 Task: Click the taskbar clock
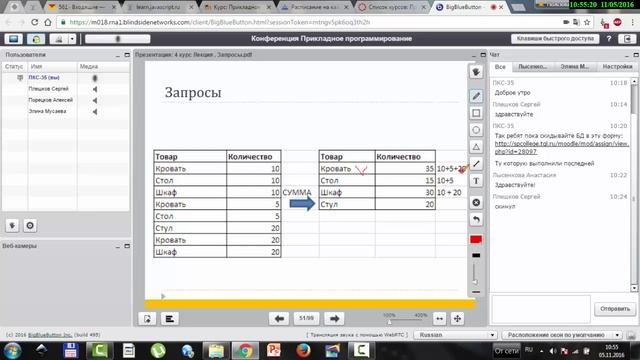(x=611, y=351)
